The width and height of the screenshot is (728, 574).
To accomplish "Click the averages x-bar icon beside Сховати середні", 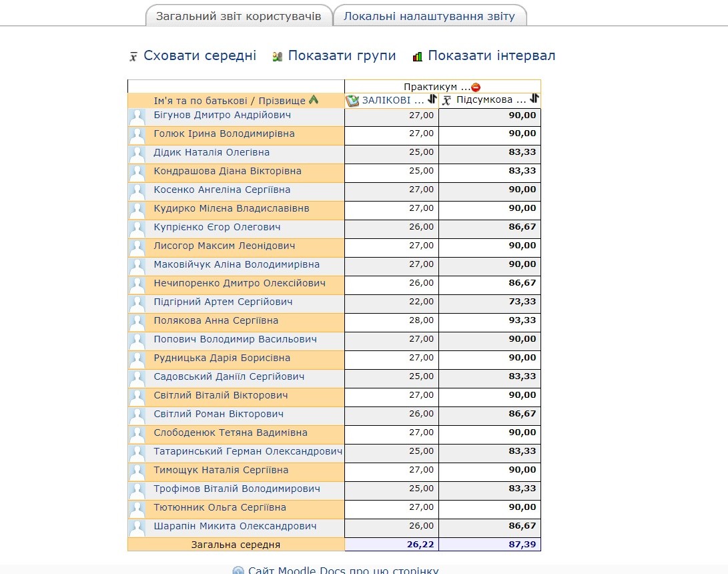I will point(133,57).
